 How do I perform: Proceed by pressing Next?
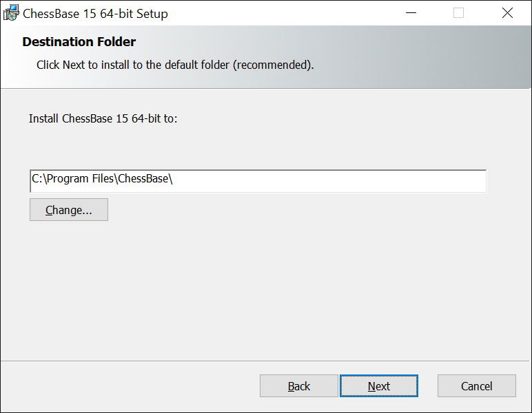(x=378, y=386)
